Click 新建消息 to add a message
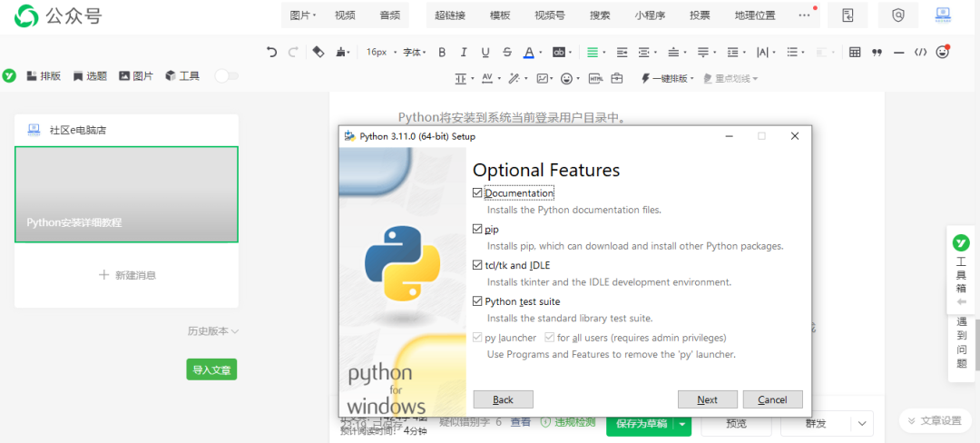The height and width of the screenshot is (443, 980). (x=127, y=275)
